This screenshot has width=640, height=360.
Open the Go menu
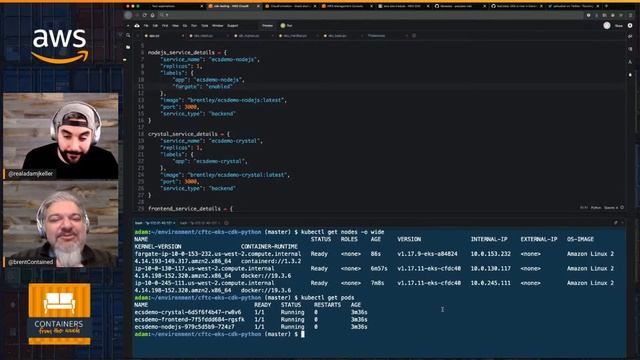coord(185,25)
